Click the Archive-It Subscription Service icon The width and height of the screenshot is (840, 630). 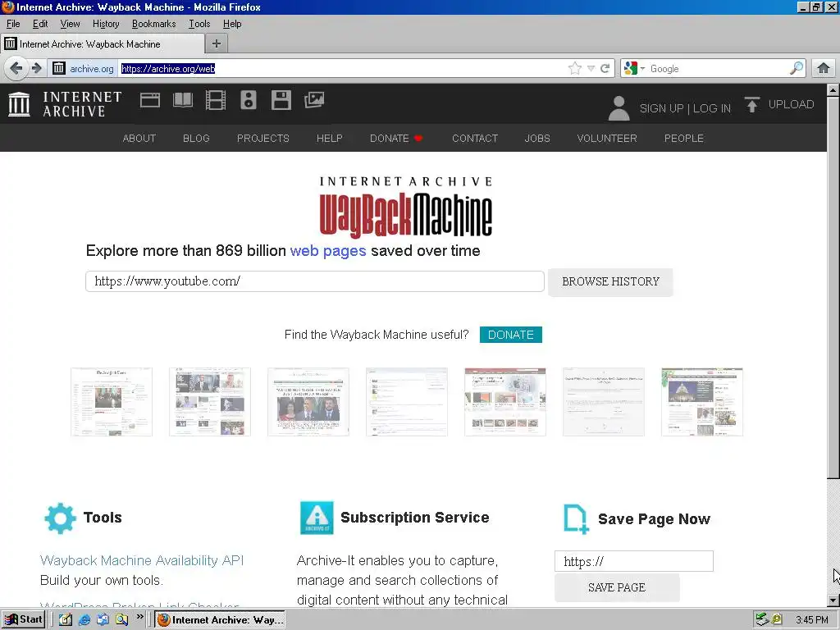(x=317, y=518)
